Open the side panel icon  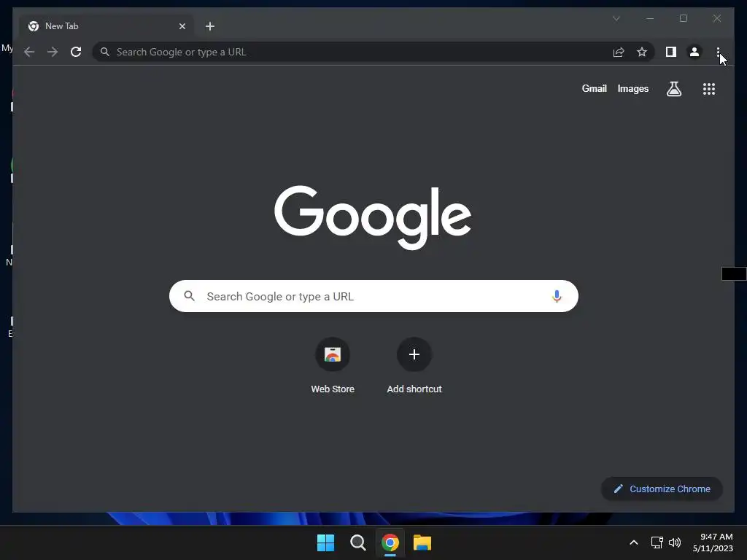click(x=671, y=52)
